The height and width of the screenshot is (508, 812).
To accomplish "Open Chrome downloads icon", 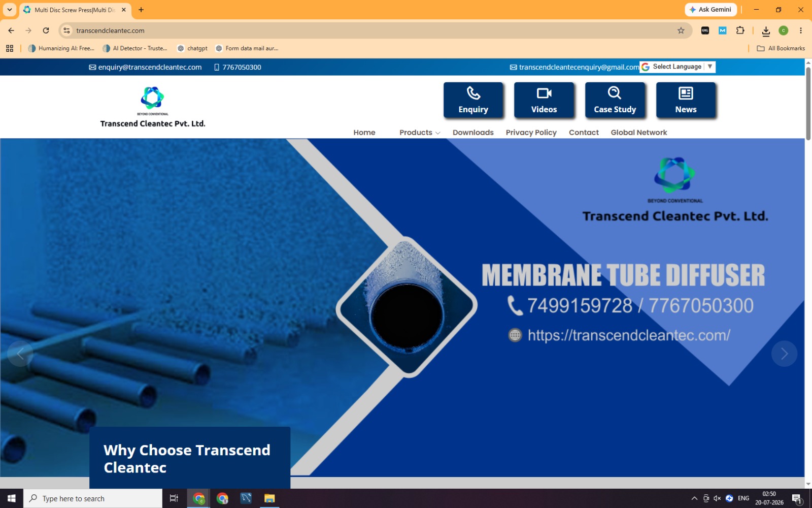I will pos(766,31).
